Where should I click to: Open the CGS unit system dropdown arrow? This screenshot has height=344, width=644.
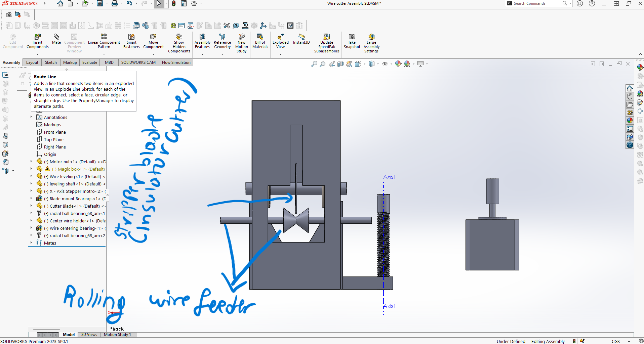click(x=629, y=341)
